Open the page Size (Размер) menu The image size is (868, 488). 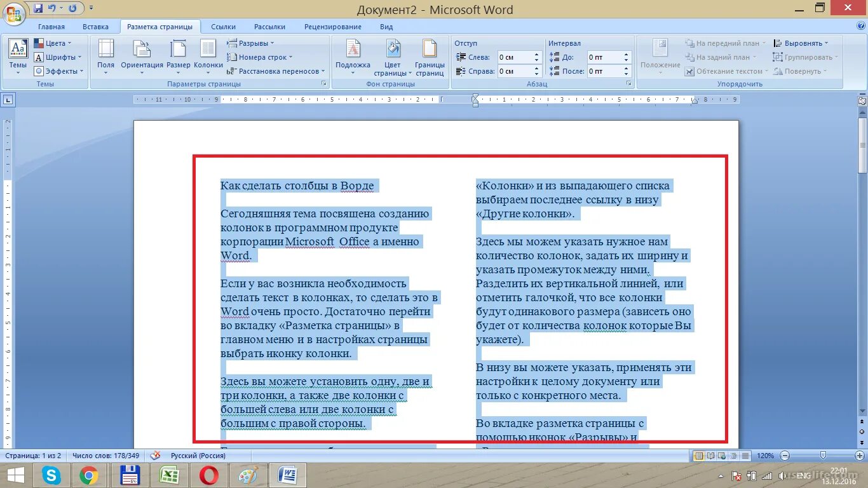point(179,57)
